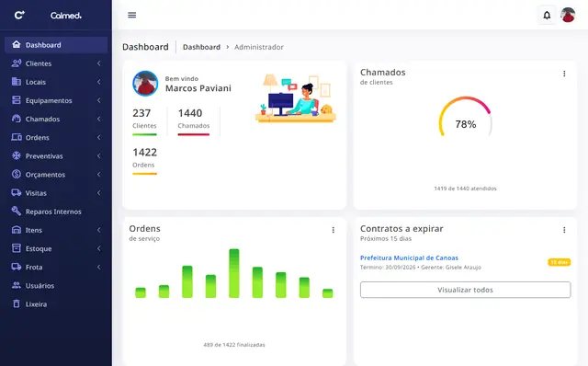
Task: Expand the Frota submenu chevron
Action: [99, 267]
